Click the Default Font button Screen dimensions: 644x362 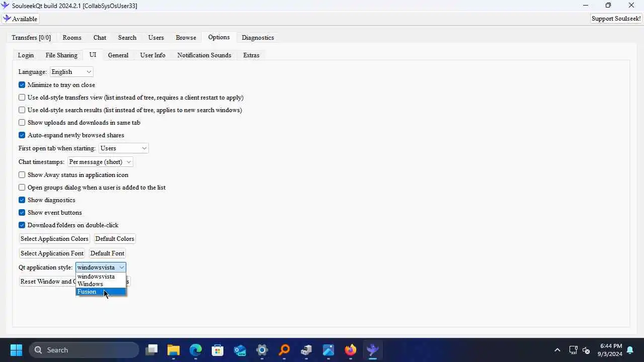(x=107, y=253)
